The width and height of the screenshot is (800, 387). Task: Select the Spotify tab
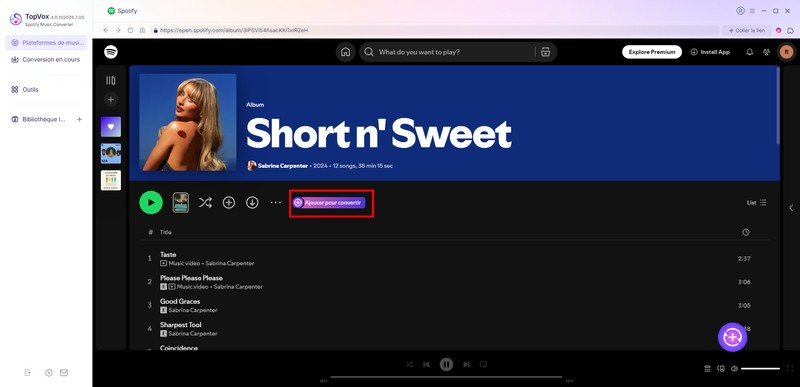tap(122, 11)
